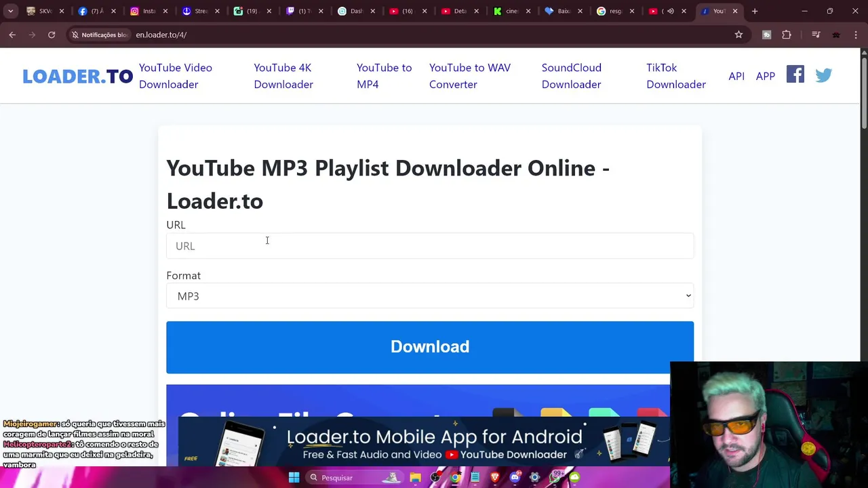Close the active YouTube MP3 tab

(x=734, y=11)
